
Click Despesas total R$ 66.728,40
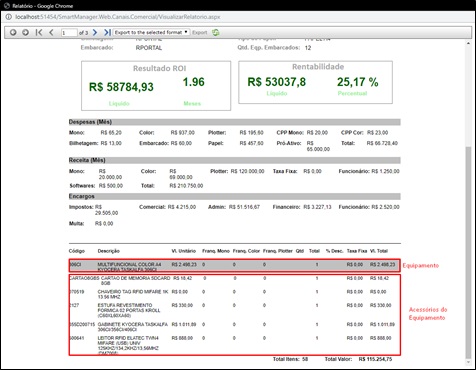pyautogui.click(x=382, y=143)
